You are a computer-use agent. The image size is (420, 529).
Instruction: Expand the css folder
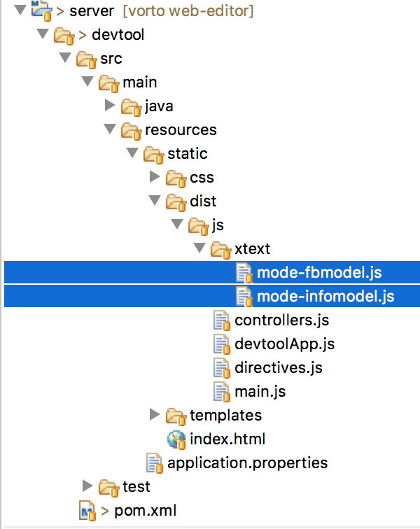155,176
